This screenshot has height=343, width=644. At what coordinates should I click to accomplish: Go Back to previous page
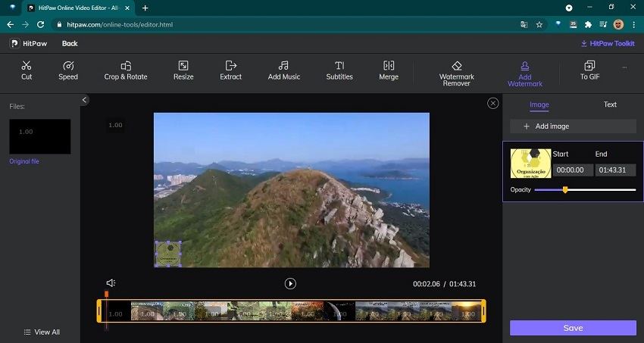(70, 43)
